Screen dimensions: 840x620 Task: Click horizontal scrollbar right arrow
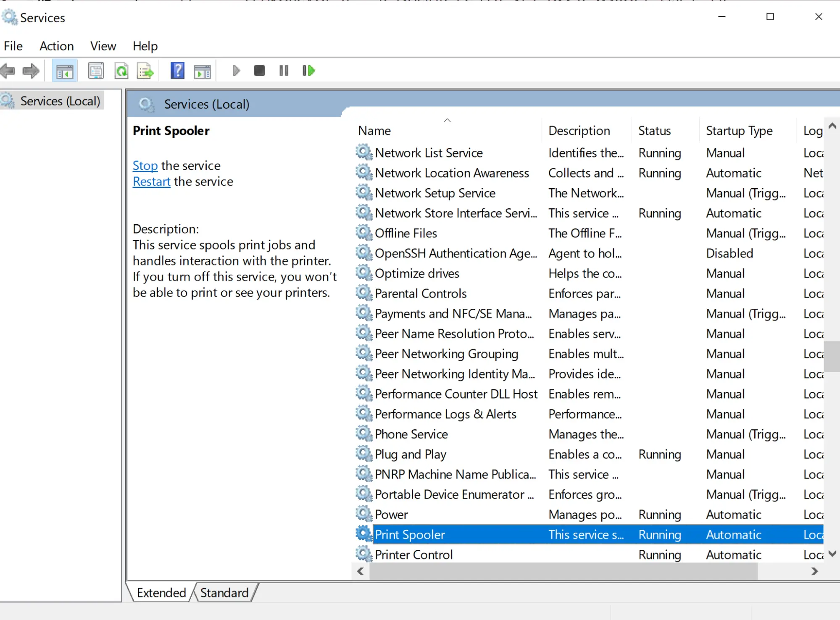(x=814, y=571)
